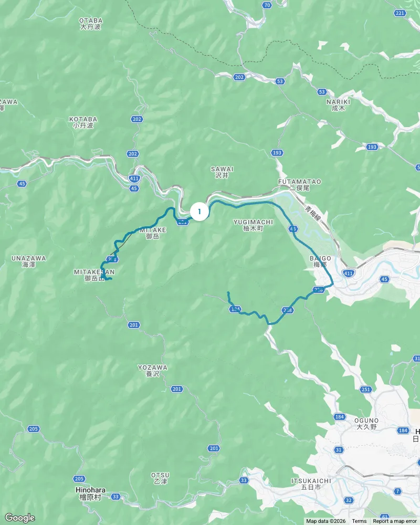Screen dimensions: 420x525
Task: Open Report a map error link
Action: pos(395,521)
